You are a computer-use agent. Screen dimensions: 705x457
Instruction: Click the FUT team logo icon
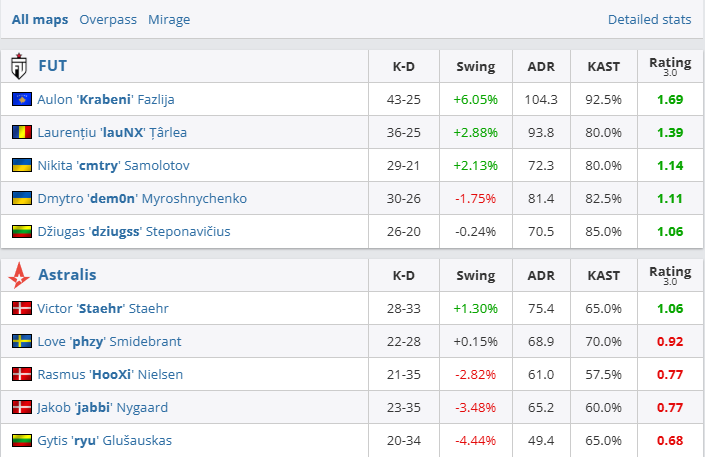(18, 67)
